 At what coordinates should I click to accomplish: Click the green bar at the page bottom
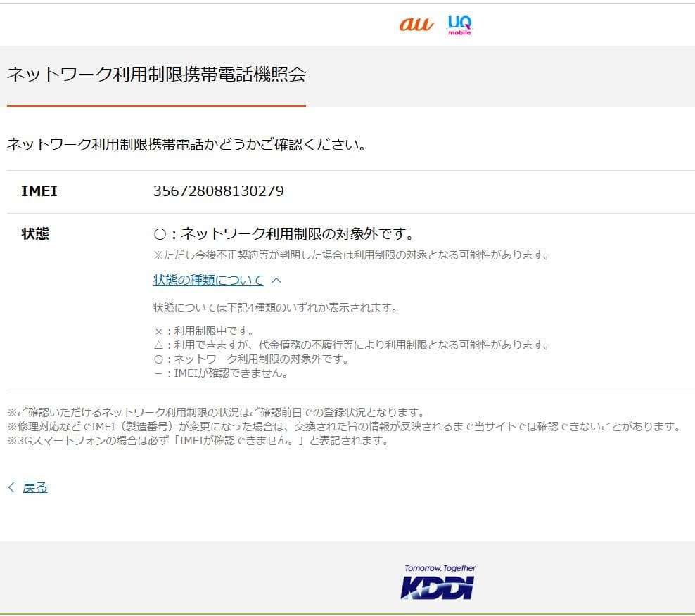pos(347,613)
